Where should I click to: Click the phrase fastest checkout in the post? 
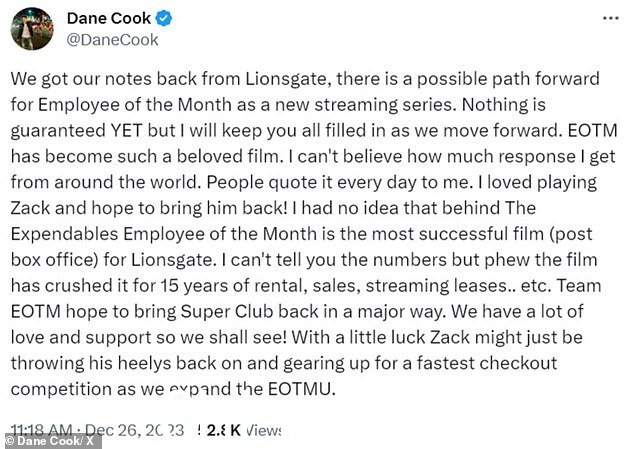point(487,363)
